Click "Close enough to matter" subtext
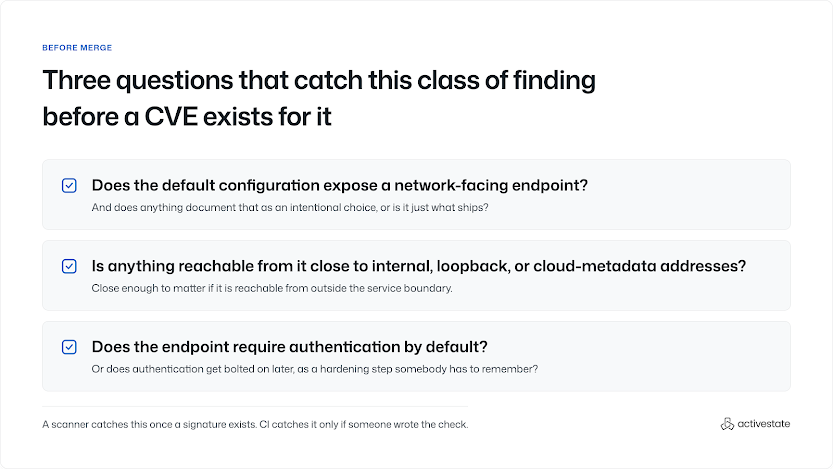Viewport: 833px width, 469px height. click(272, 288)
